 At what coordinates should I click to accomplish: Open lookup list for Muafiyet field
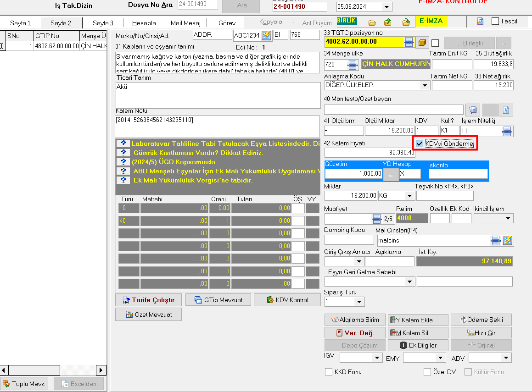pyautogui.click(x=376, y=219)
